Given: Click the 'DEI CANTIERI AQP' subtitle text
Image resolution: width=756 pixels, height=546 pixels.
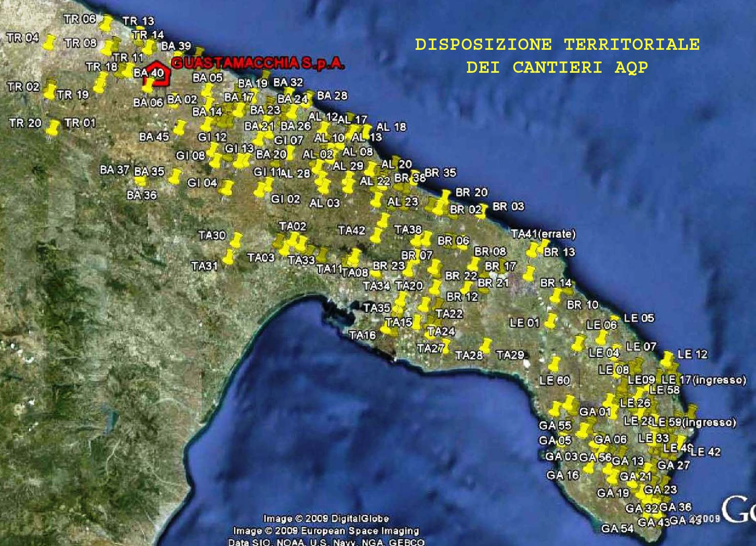Looking at the screenshot, I should [x=557, y=67].
